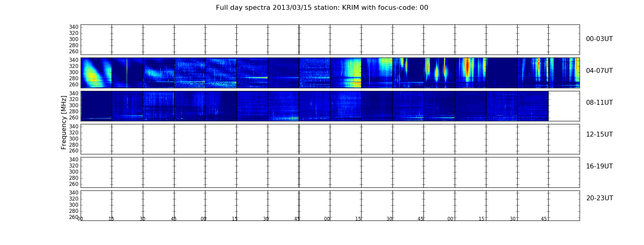Click the 260 tick of the 00-03UT row

[74, 51]
